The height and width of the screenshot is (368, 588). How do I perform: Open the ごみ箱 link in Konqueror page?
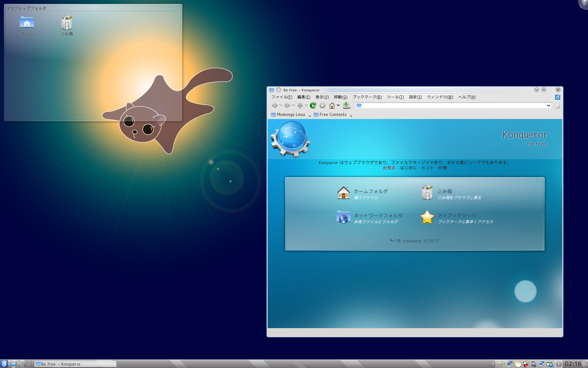(445, 191)
